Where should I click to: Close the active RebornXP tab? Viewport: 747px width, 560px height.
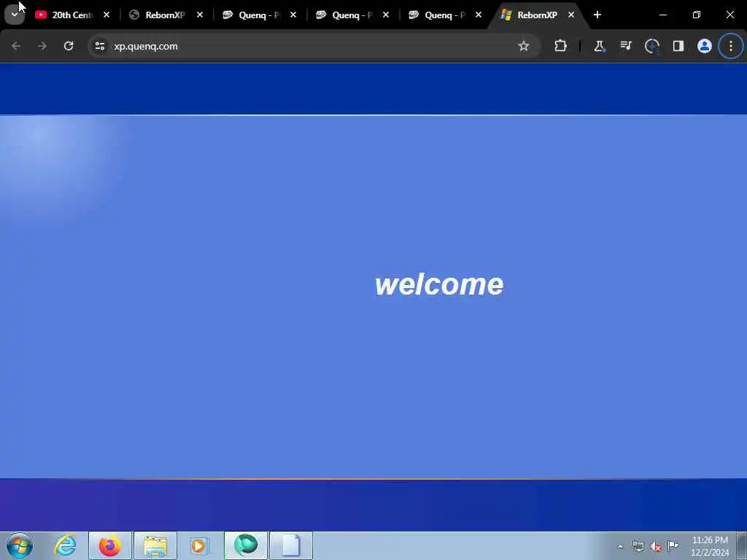click(571, 15)
